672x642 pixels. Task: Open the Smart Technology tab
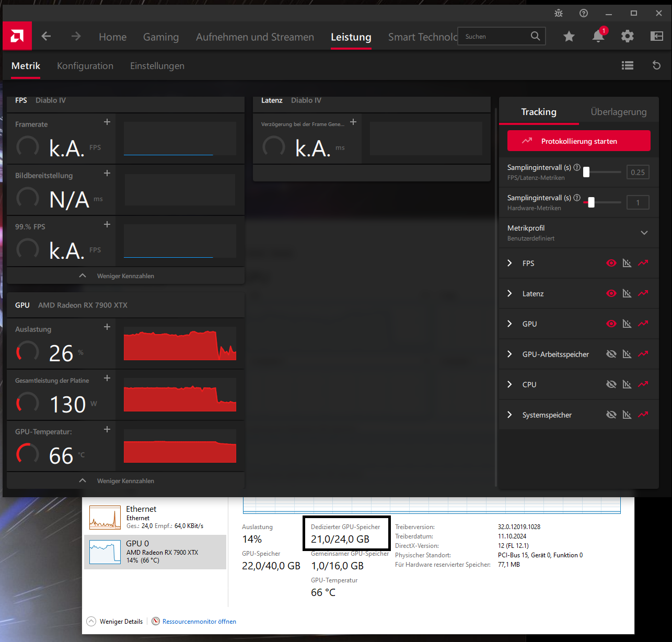pyautogui.click(x=422, y=37)
